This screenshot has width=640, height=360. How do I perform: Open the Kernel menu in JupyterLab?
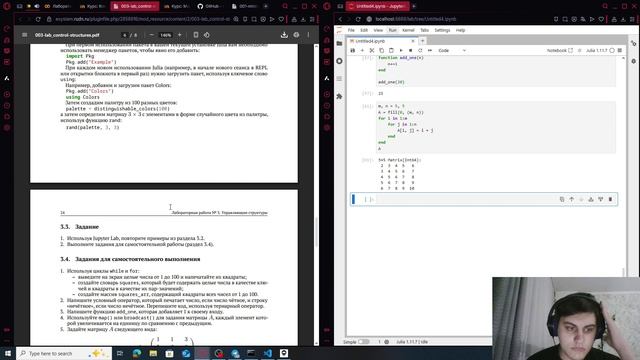tap(408, 30)
